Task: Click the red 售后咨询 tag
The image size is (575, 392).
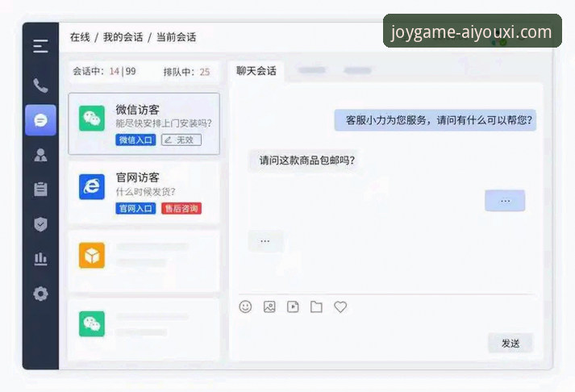Action: click(x=181, y=209)
